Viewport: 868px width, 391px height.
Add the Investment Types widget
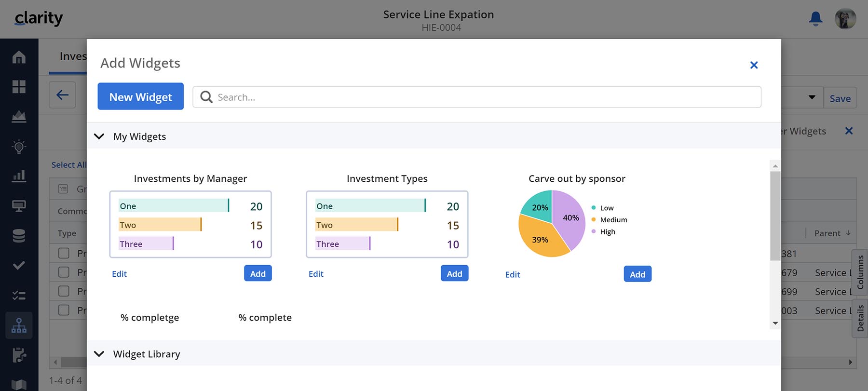point(455,273)
